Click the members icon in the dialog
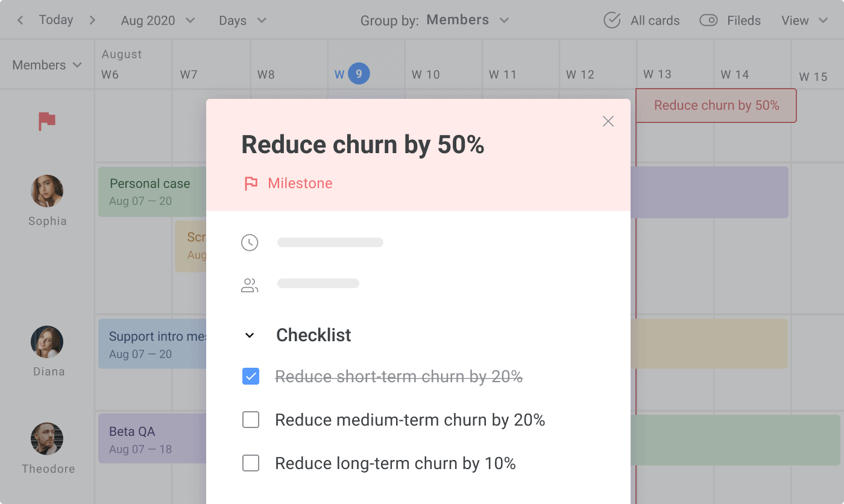 250,285
